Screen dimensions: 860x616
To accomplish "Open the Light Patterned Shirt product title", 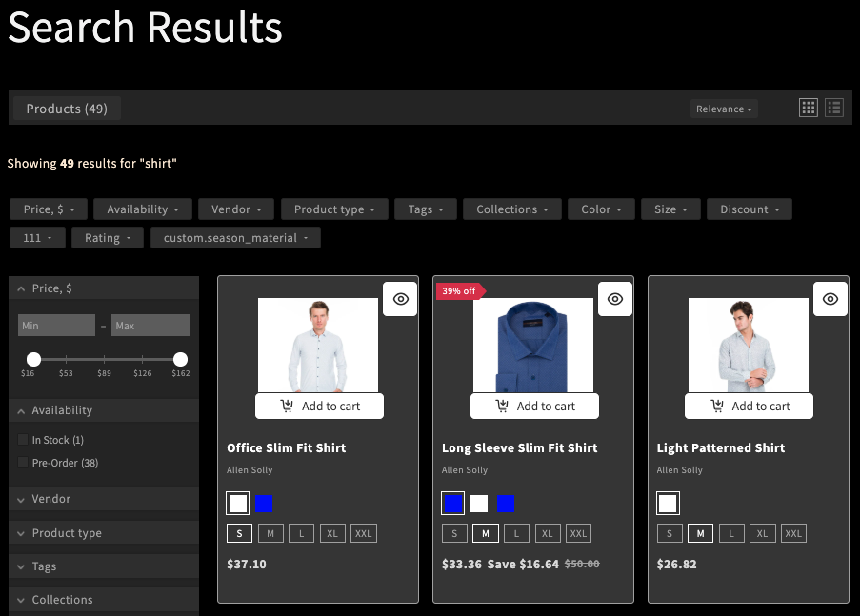I will [x=721, y=447].
